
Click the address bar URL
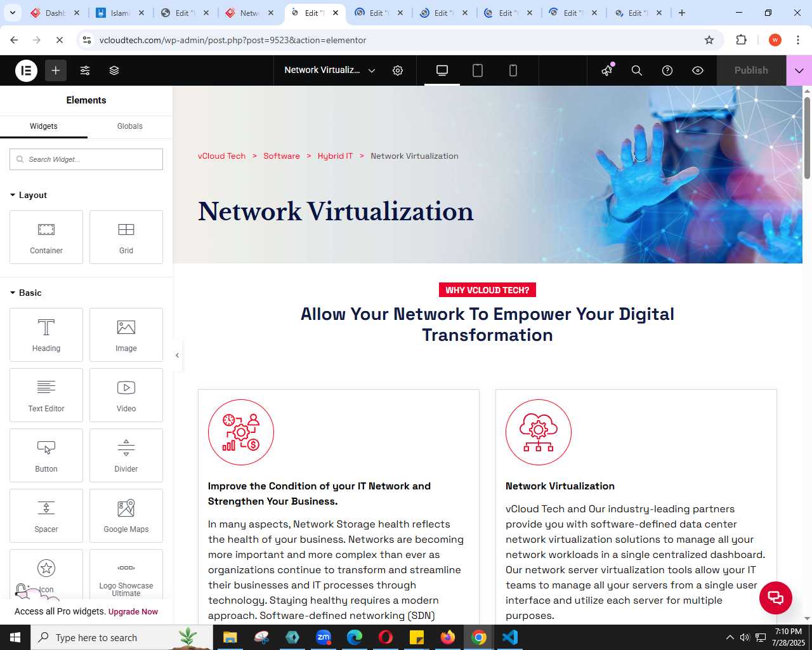(233, 40)
